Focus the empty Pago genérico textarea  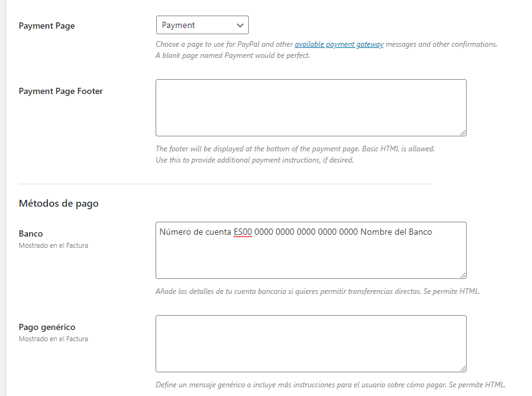(x=310, y=344)
